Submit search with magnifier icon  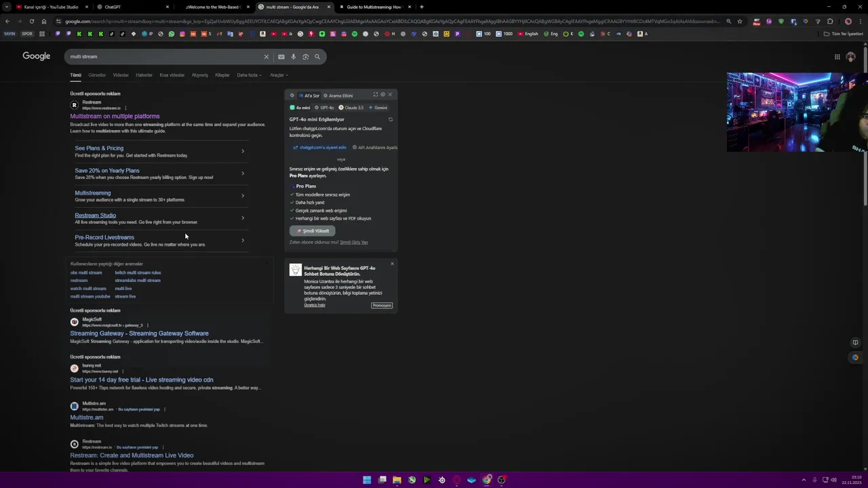(317, 57)
